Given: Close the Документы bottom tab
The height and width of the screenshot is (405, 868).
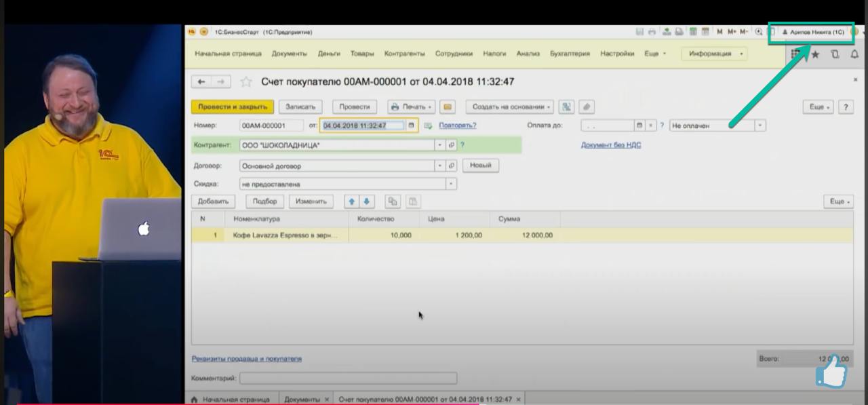Looking at the screenshot, I should click(327, 399).
